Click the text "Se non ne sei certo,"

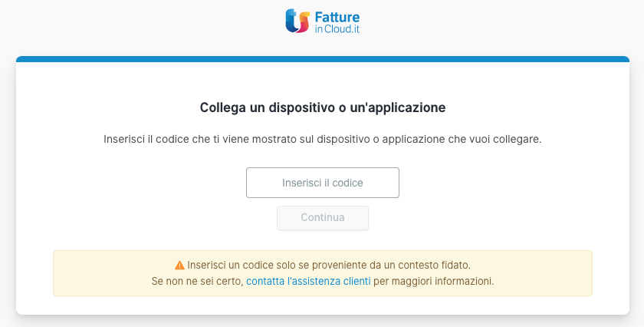coord(198,282)
